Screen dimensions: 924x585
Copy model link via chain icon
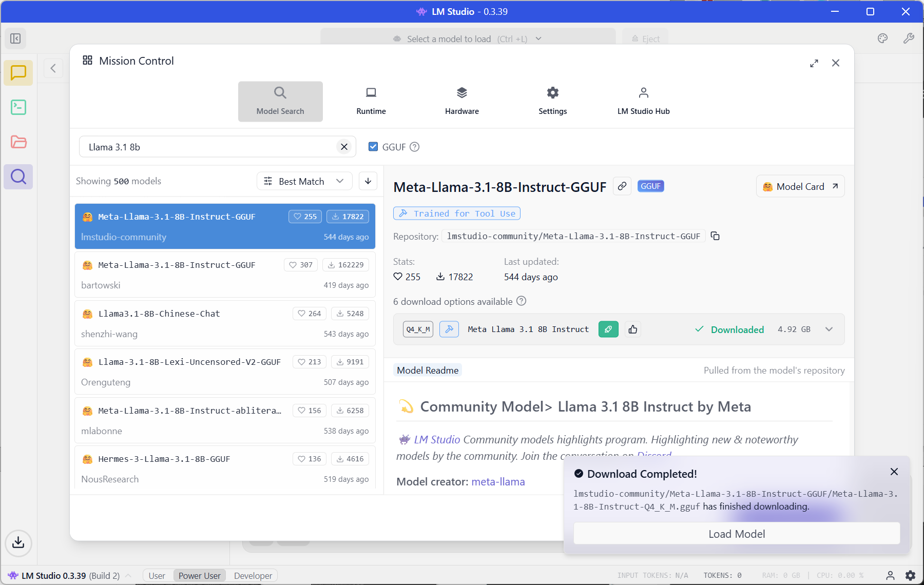622,186
